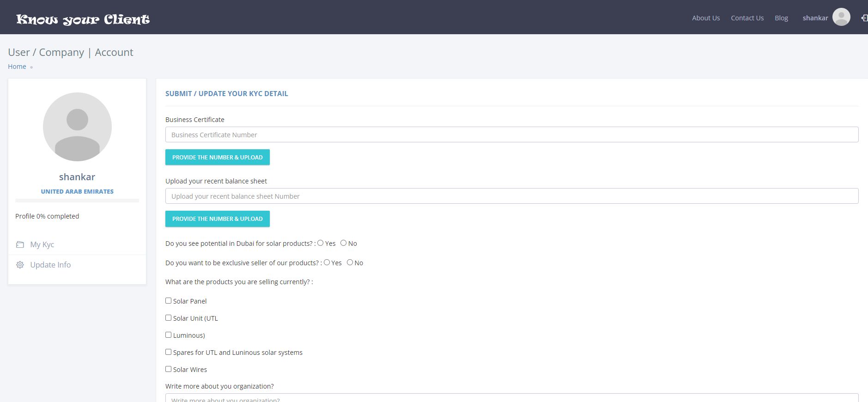Image resolution: width=868 pixels, height=402 pixels.
Task: Focus the Business Certificate Number field
Action: (x=512, y=134)
